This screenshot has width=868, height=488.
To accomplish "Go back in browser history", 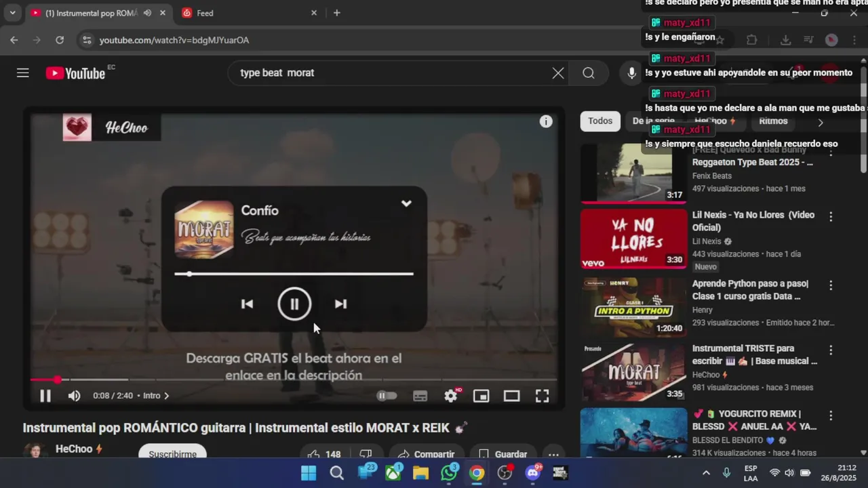I will [x=14, y=40].
